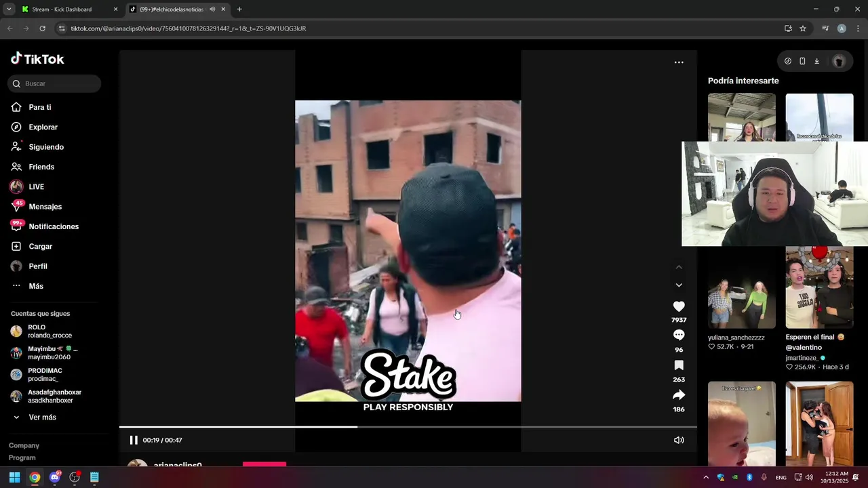Open ENG language switcher
The height and width of the screenshot is (488, 868).
tap(781, 478)
